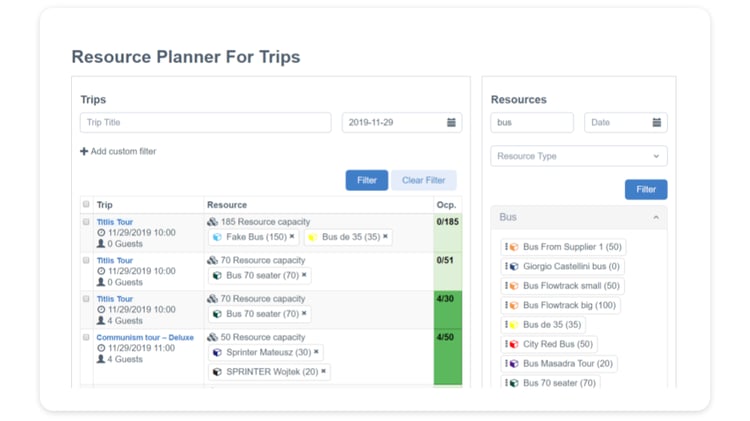Select the Communism tour – Deluxe checkbox

(86, 338)
